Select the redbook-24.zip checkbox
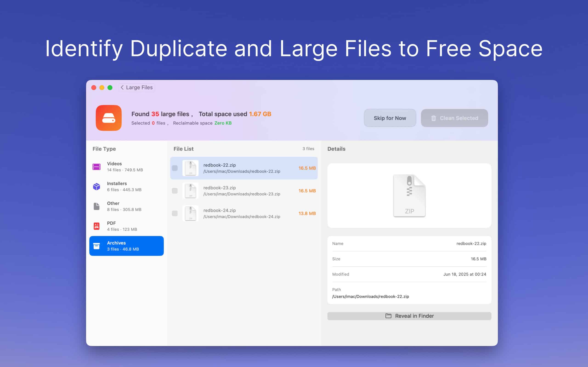Screen dimensions: 588x367 coord(175,213)
